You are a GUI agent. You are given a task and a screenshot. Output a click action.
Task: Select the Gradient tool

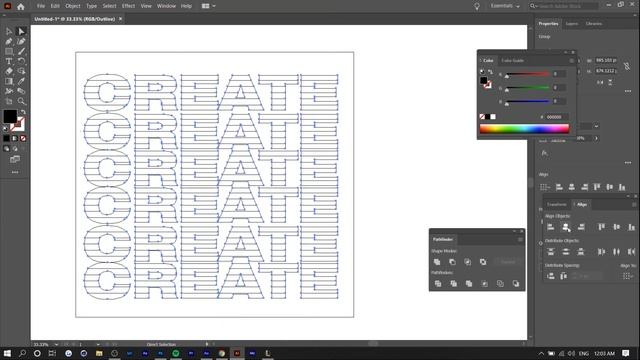click(x=9, y=81)
